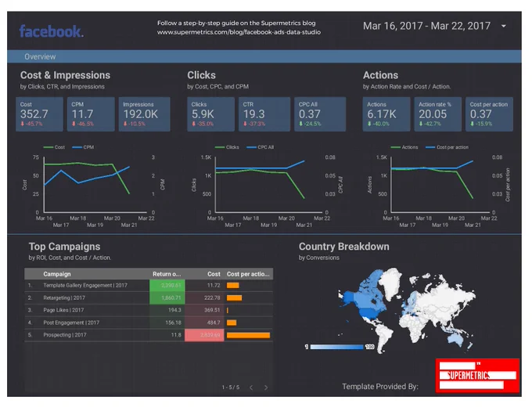Click the CPC All legend item in middle chart
532x411 pixels.
pyautogui.click(x=260, y=147)
